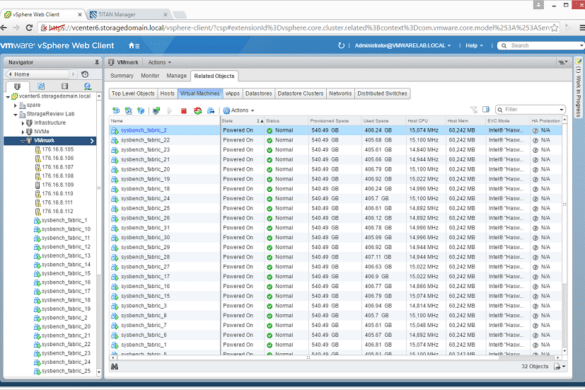The image size is (585, 390).
Task: Bookmark this page with the star icon
Action: click(x=554, y=28)
